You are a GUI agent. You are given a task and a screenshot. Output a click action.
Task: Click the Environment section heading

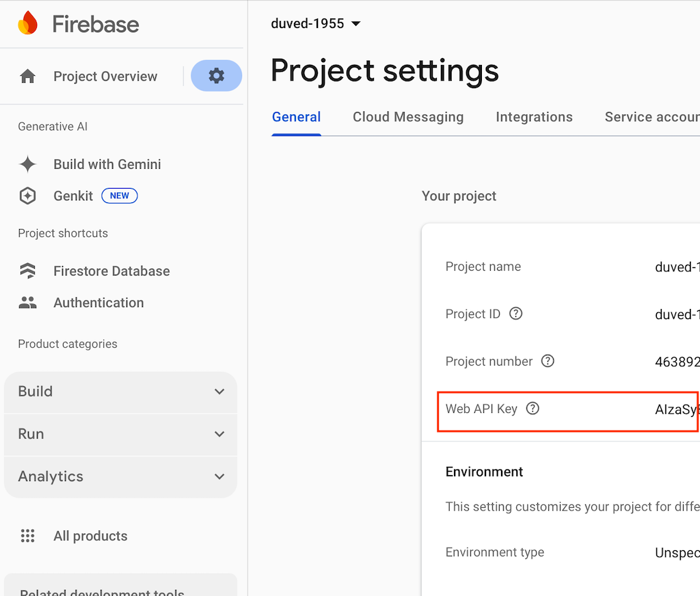tap(484, 472)
